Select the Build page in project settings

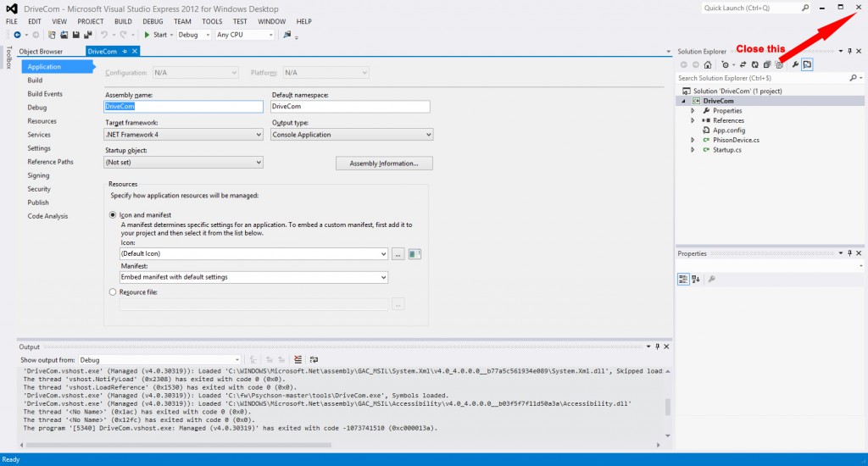coord(35,80)
